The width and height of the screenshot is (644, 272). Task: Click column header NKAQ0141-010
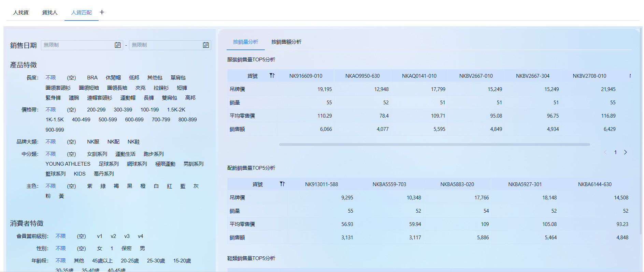pos(419,76)
